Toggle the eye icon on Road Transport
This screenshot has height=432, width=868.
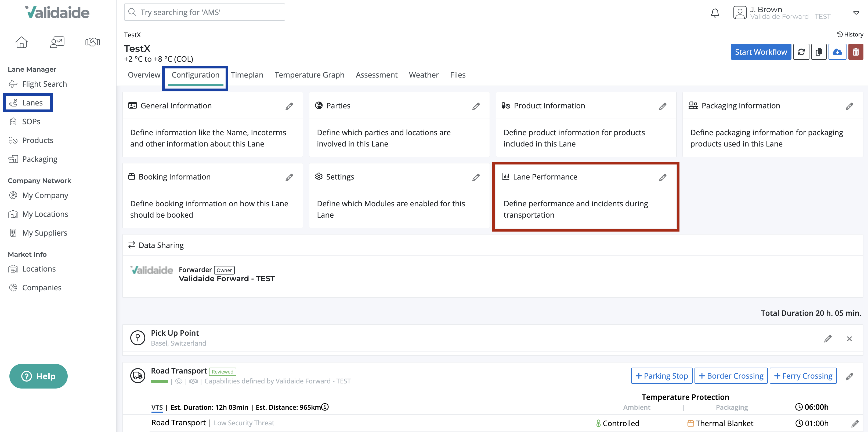[179, 381]
